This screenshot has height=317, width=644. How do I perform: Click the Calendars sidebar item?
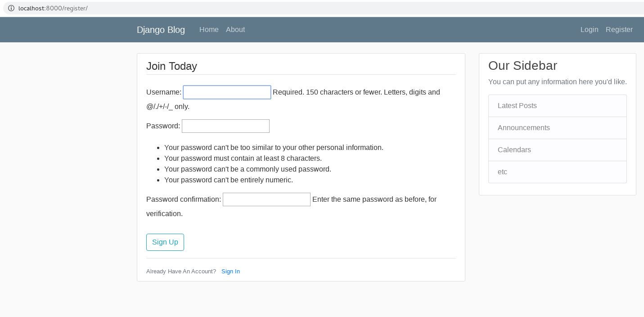tap(514, 150)
